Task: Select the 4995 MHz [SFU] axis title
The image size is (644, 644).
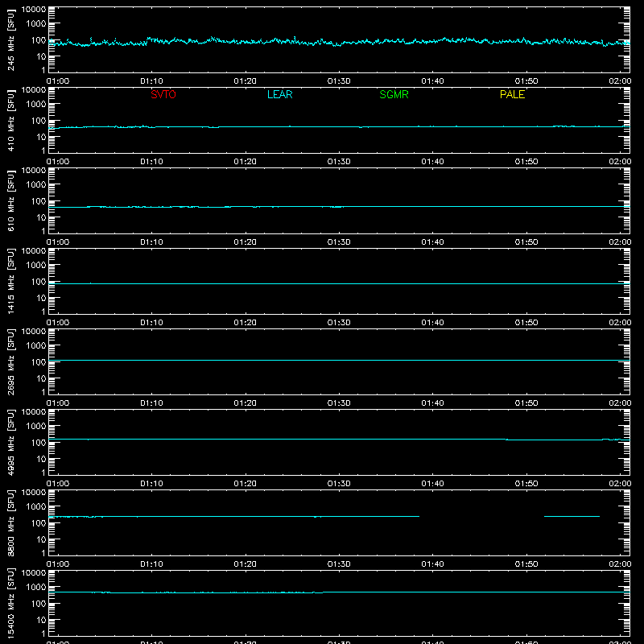Action: click(x=11, y=442)
